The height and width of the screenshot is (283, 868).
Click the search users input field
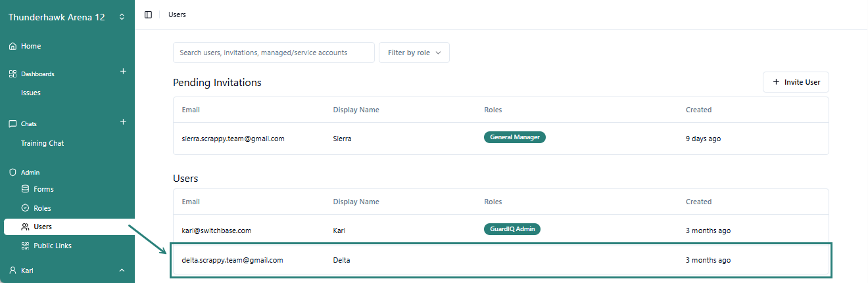coord(274,53)
